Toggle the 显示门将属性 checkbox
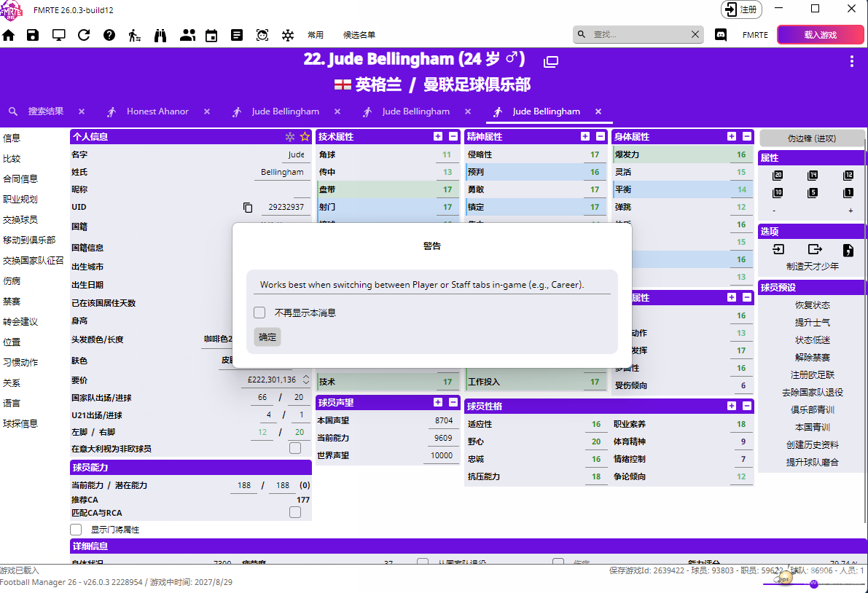Viewport: 868px width, 593px height. [76, 530]
